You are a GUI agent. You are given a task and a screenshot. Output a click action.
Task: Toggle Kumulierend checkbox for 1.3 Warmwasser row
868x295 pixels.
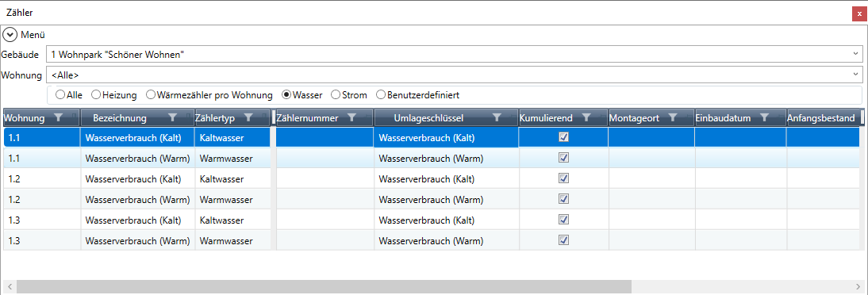(x=563, y=240)
